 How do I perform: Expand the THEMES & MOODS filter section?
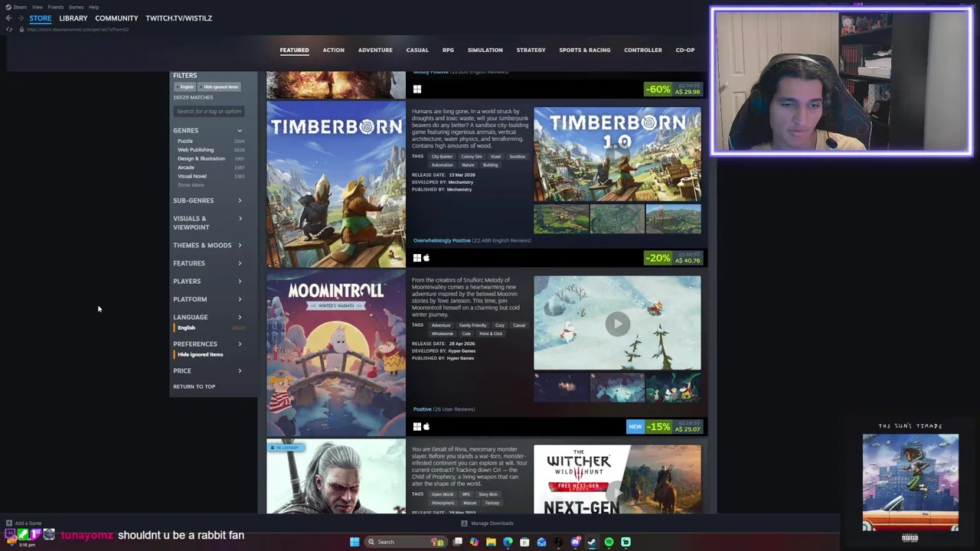tap(207, 246)
